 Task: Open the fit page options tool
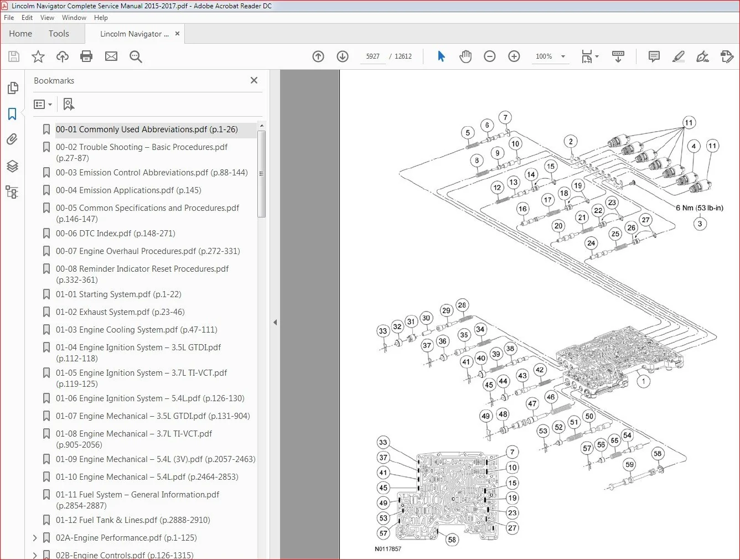pyautogui.click(x=590, y=56)
